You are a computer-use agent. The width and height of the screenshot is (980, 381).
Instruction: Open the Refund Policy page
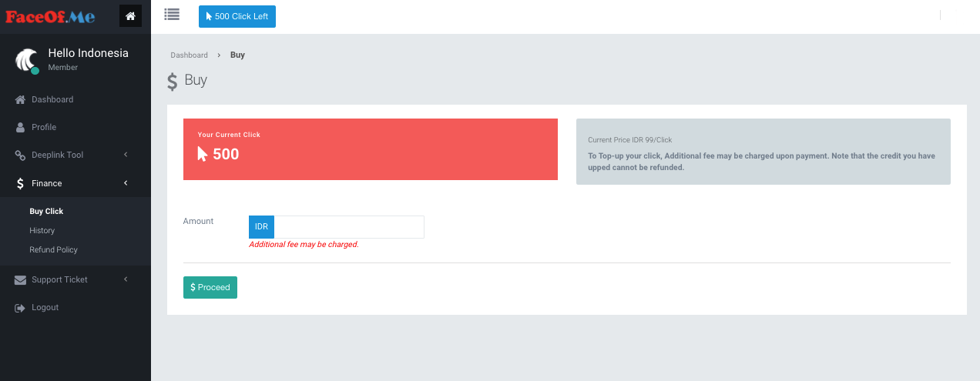53,249
